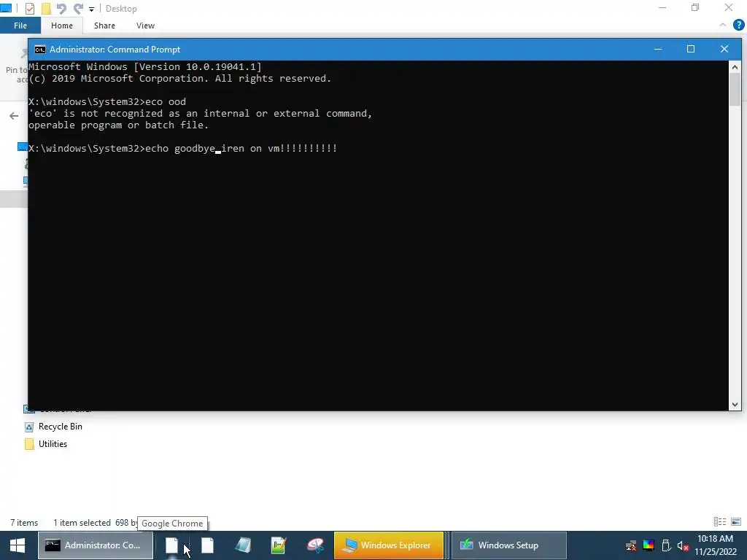Close the Command Prompt window

pos(724,49)
